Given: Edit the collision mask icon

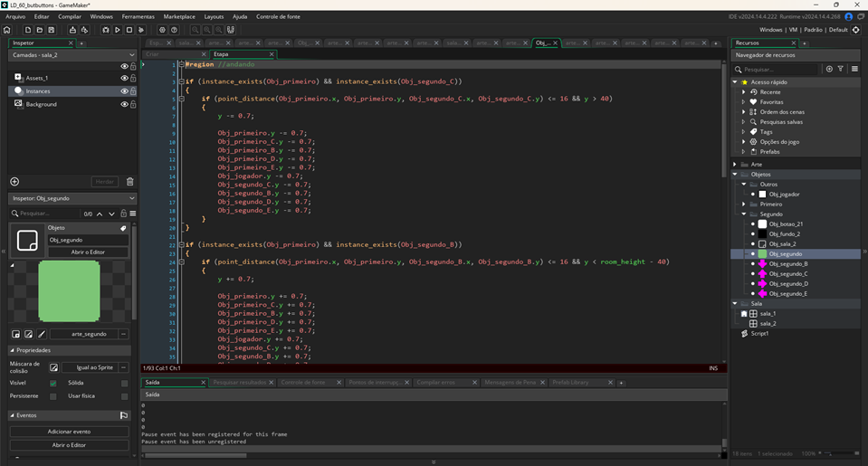Looking at the screenshot, I should [53, 367].
